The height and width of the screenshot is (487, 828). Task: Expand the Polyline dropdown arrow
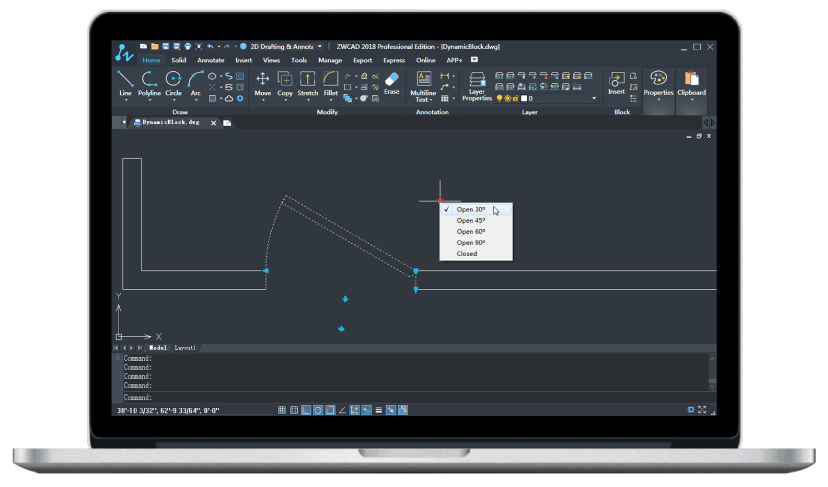pos(149,100)
